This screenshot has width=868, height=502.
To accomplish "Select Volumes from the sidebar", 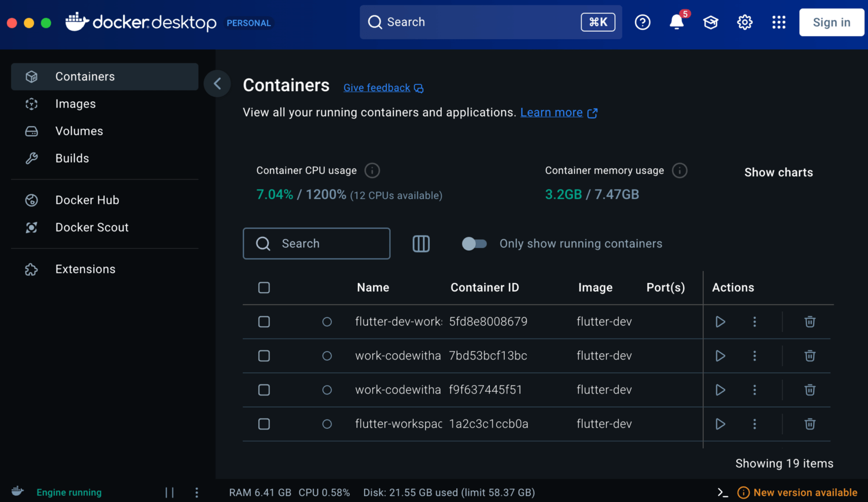I will coord(79,131).
